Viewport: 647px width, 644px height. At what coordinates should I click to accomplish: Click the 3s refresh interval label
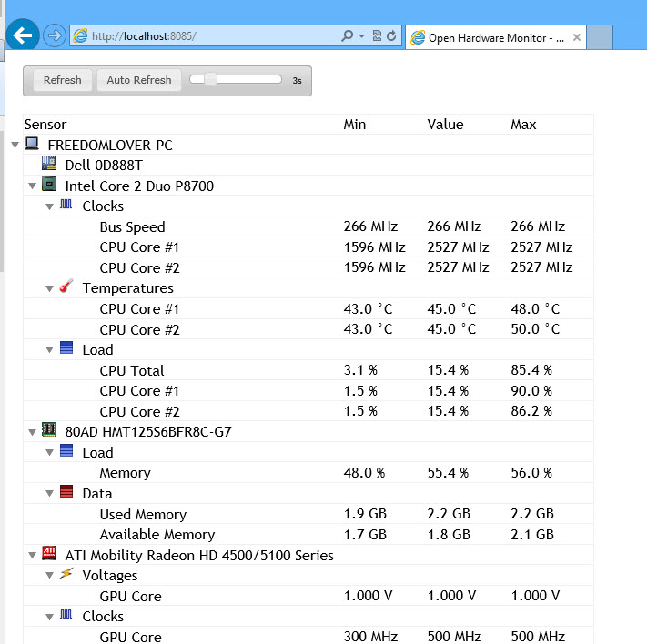pos(297,81)
